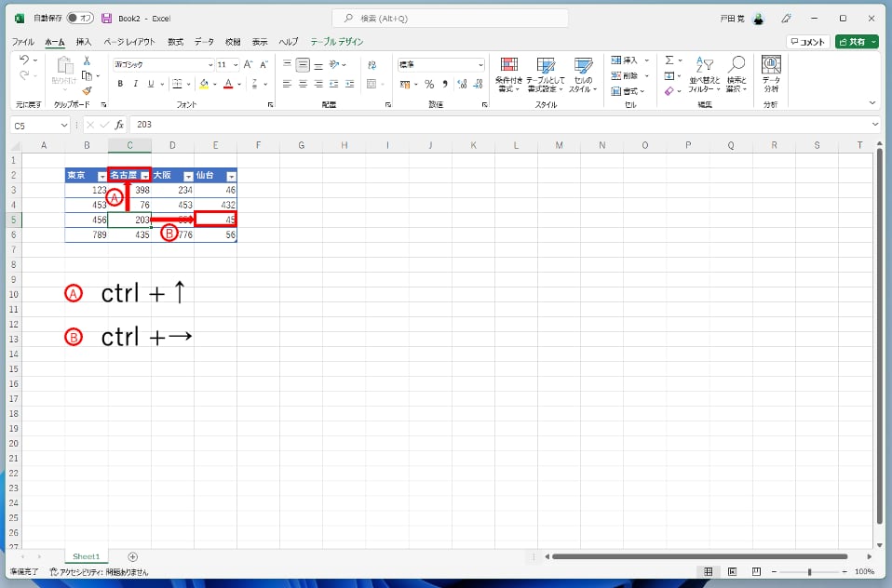Screen dimensions: 892x588
Task: Select the Sheet1 tab
Action: (x=86, y=556)
